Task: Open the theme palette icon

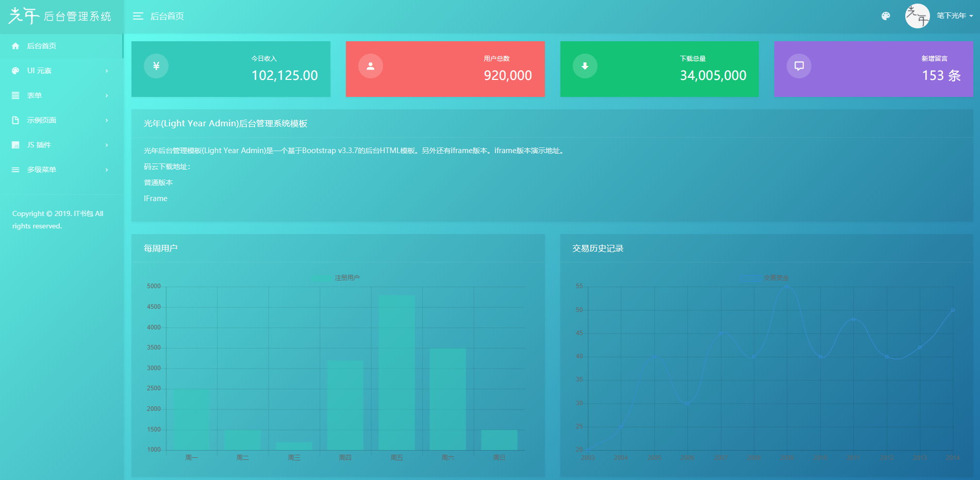Action: (886, 16)
